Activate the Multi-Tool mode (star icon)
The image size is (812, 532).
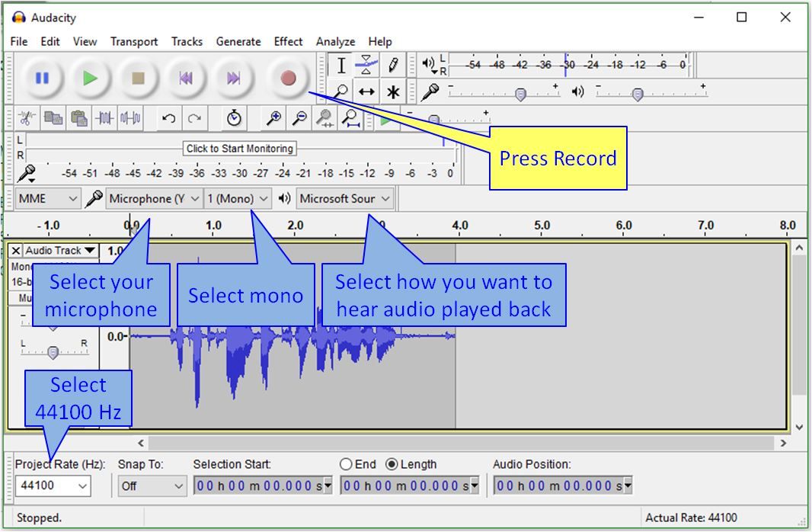pyautogui.click(x=392, y=90)
